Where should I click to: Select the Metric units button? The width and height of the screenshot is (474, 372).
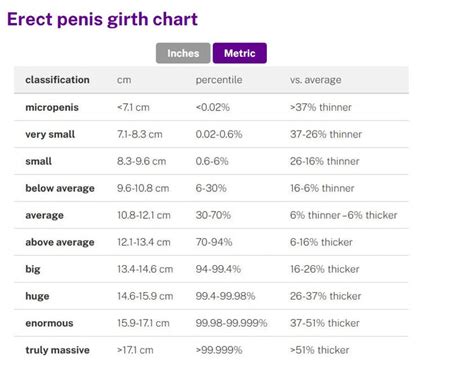[240, 53]
